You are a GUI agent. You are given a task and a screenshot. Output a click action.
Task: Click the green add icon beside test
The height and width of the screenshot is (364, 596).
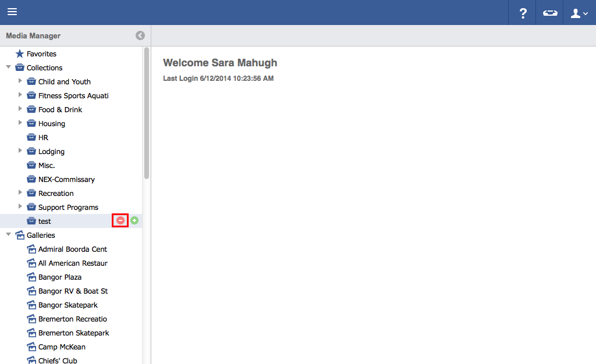tap(134, 221)
